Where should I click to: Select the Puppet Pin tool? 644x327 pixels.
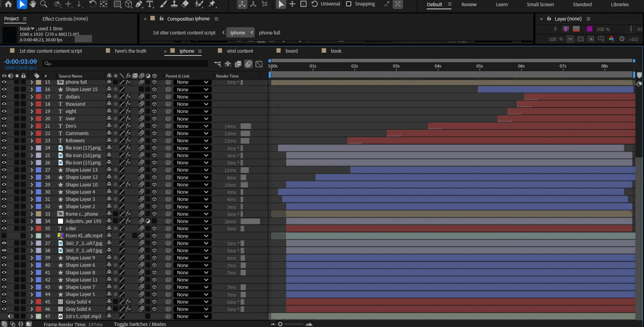212,4
